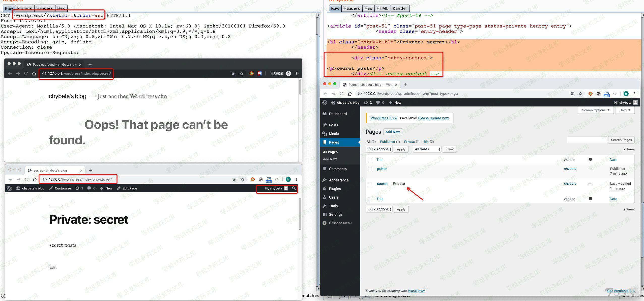Image resolution: width=644 pixels, height=301 pixels.
Task: Click the Search Pages button
Action: coord(621,140)
